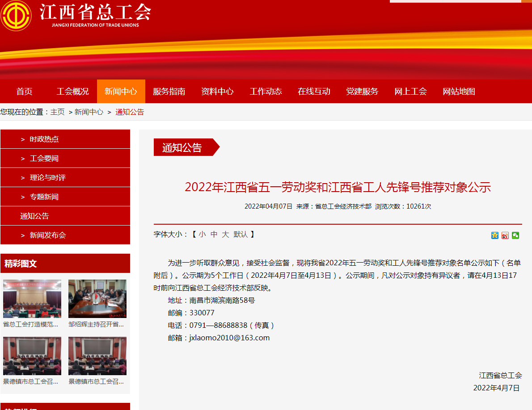532x410 pixels.
Task: Open 理论与时评 in the sidebar
Action: pos(65,178)
